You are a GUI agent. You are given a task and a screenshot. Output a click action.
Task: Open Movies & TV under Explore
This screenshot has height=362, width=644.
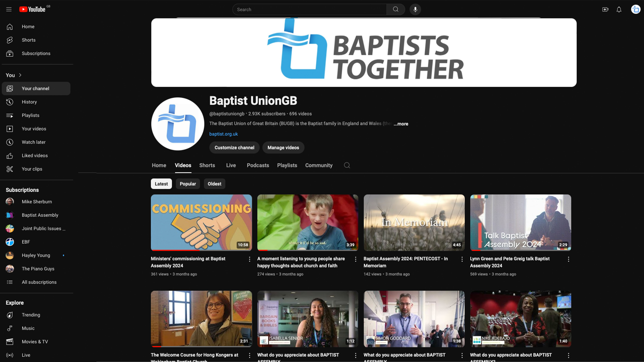[x=36, y=342]
